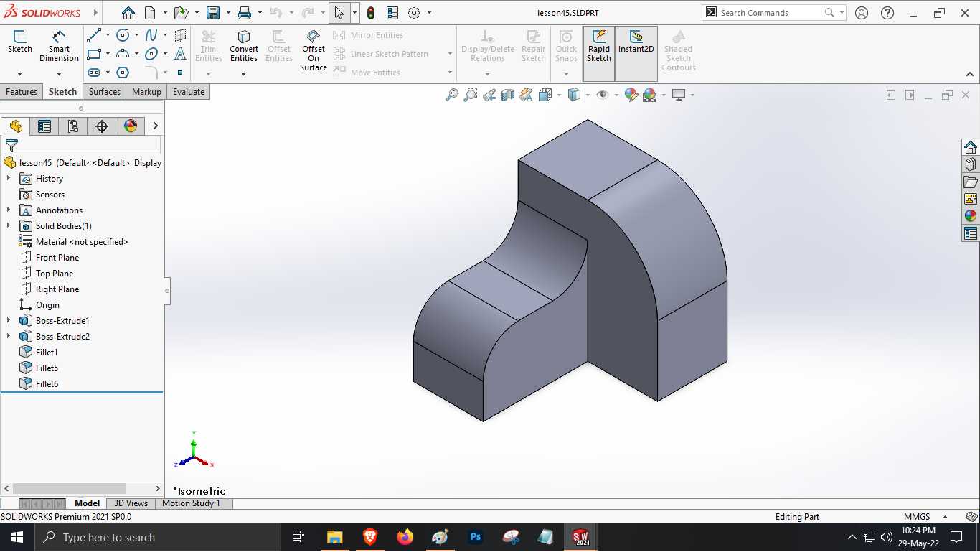The height and width of the screenshot is (560, 980).
Task: Open the SolidWorks Home welcome icon
Action: (128, 13)
